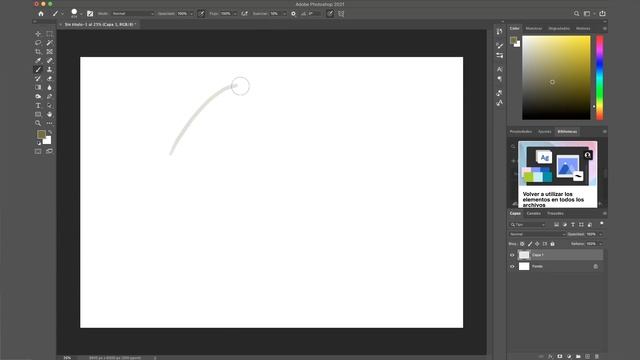Click the foreground color swatch in the toolbox
The height and width of the screenshot is (360, 640).
click(x=41, y=134)
